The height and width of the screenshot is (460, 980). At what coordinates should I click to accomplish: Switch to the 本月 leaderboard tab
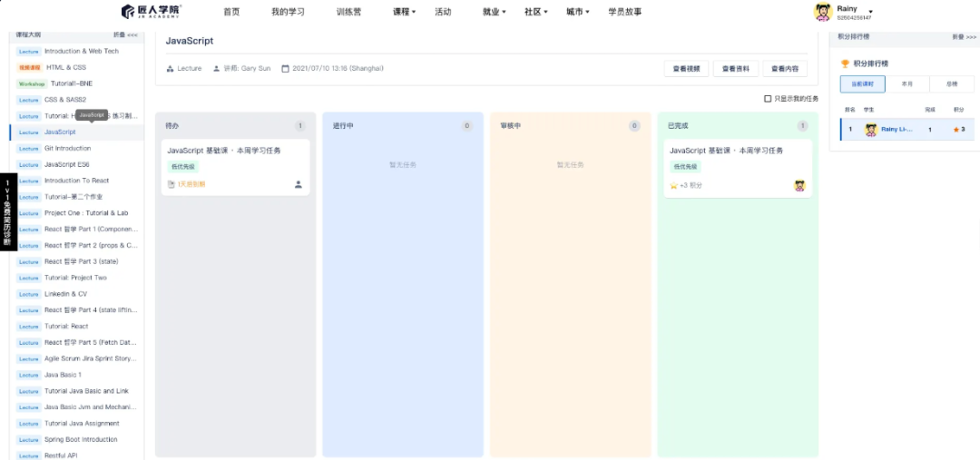[906, 83]
